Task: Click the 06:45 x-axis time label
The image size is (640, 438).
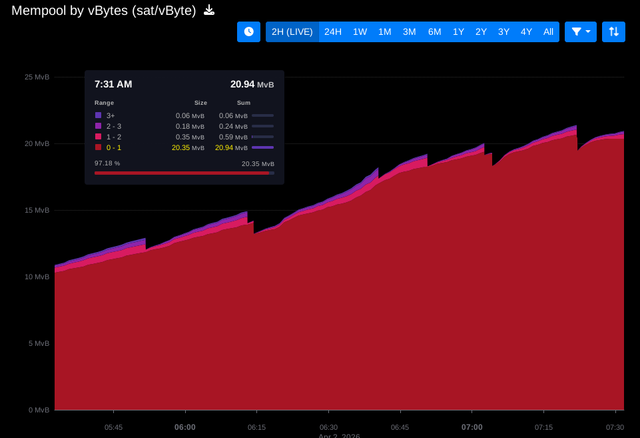Action: (400, 427)
